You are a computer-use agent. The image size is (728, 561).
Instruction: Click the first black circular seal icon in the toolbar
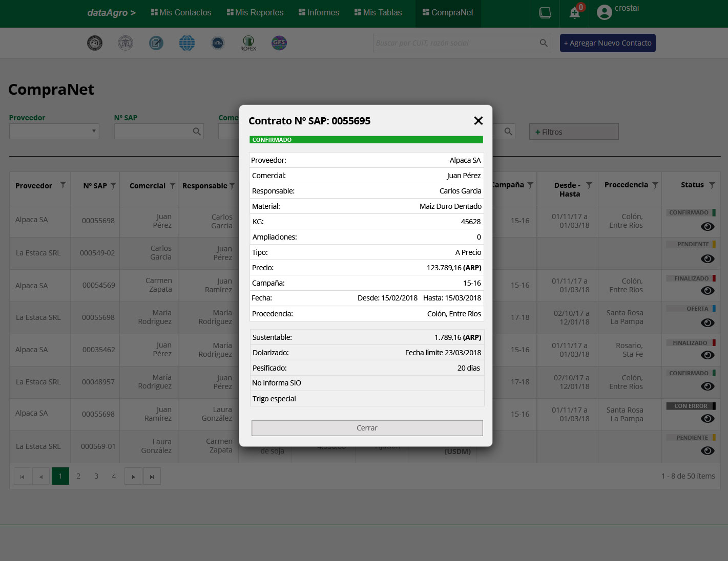point(95,43)
